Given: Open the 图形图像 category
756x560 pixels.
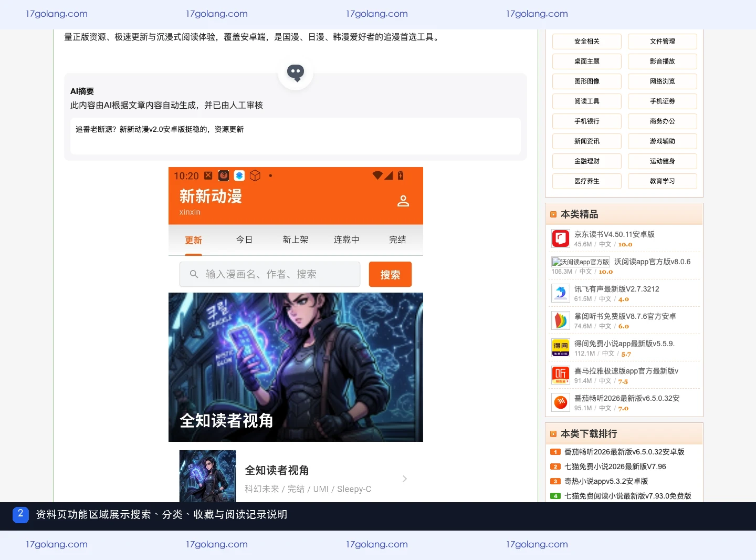Looking at the screenshot, I should [x=587, y=81].
